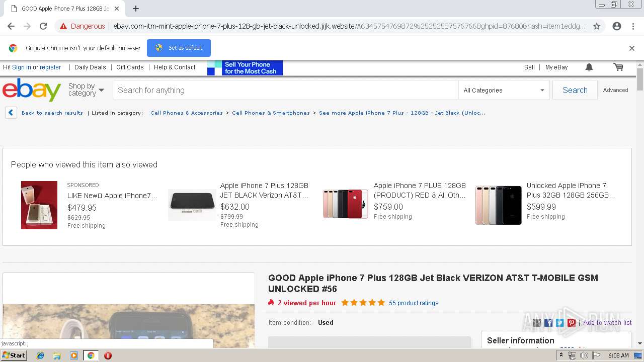Close the GOOD Apple iPhone 7 Plus tab
644x362 pixels.
click(x=117, y=9)
